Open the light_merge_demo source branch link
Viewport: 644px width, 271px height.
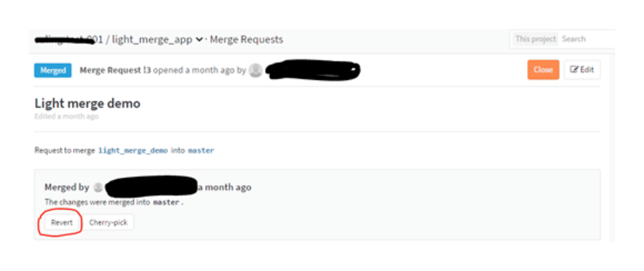(133, 150)
